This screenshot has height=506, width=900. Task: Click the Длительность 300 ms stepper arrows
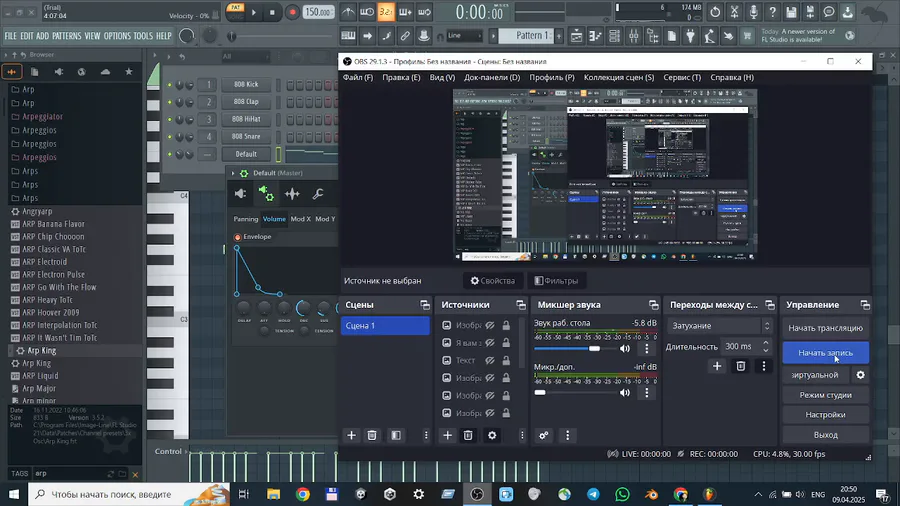pos(765,347)
